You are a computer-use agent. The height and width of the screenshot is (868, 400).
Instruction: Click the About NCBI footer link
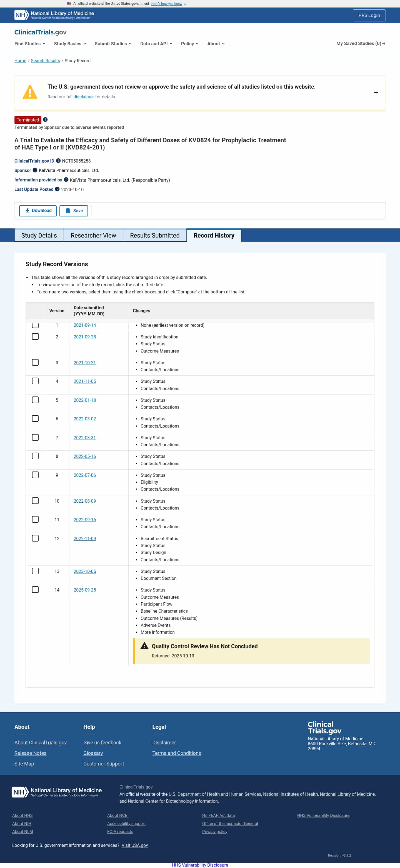click(118, 815)
